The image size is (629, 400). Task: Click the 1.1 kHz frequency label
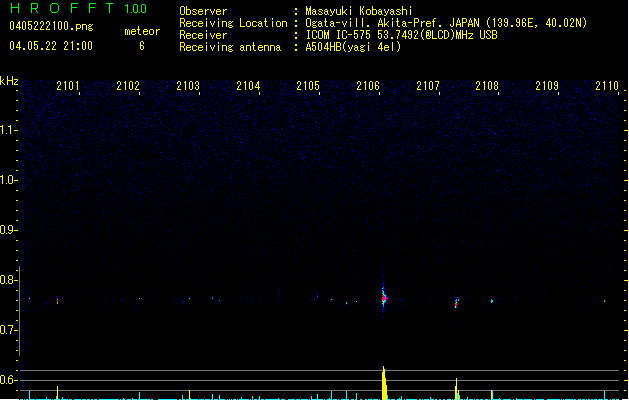[8, 130]
